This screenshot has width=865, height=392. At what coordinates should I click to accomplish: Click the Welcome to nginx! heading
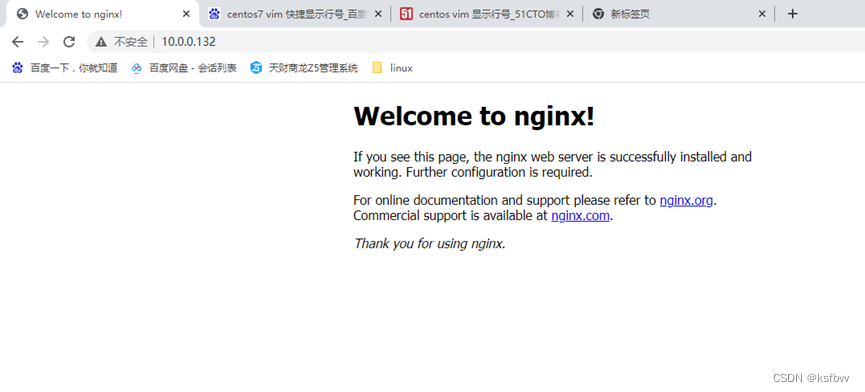point(474,116)
